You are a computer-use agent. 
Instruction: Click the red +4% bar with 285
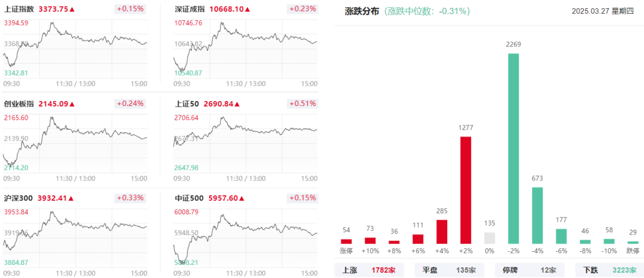click(442, 232)
